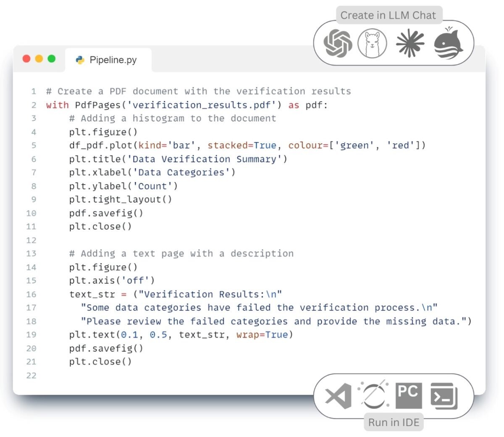Click "plt.close()" on line 21
Viewport: 504px width, 437px height.
point(100,362)
